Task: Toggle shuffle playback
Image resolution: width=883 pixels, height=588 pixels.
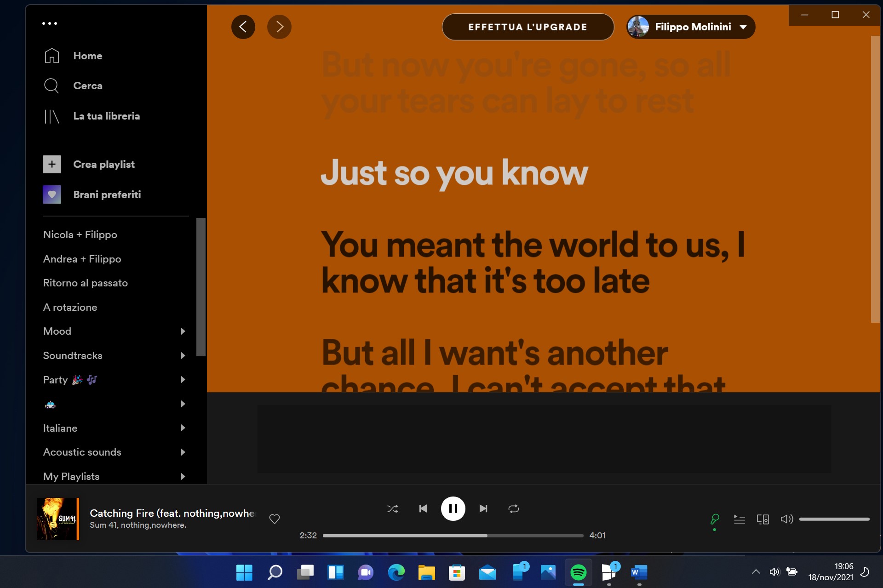Action: point(393,508)
